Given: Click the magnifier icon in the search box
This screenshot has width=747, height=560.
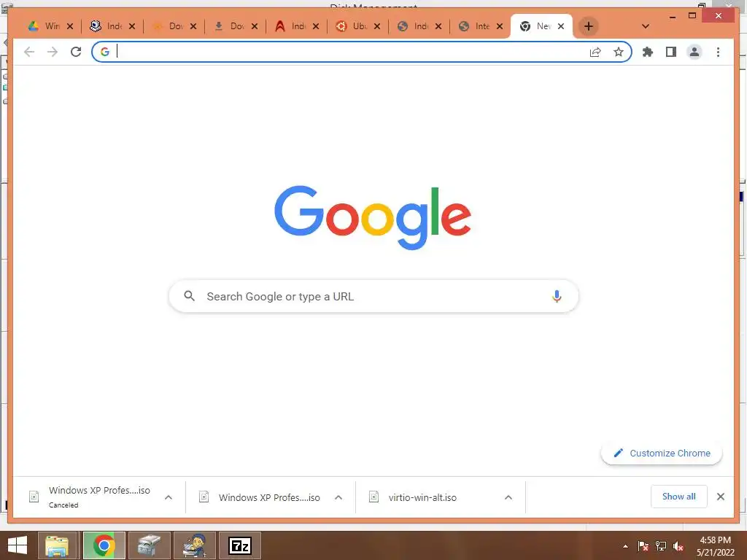Looking at the screenshot, I should tap(189, 296).
